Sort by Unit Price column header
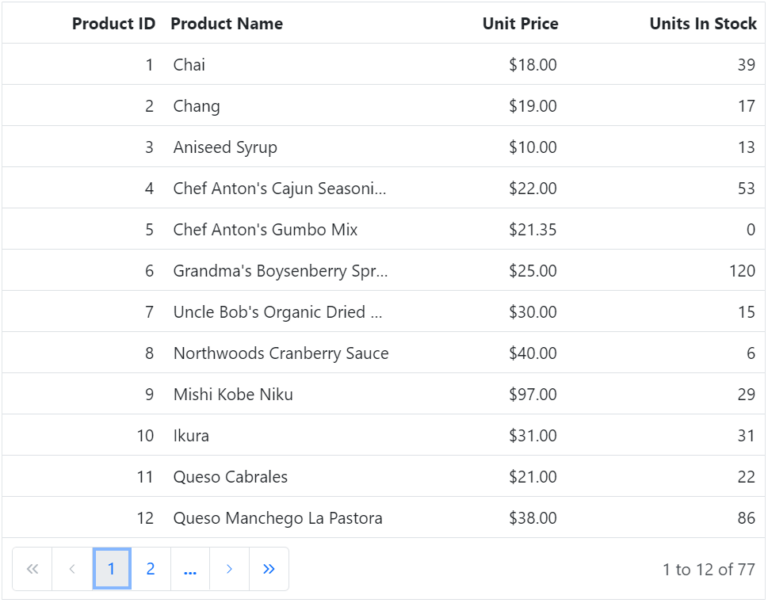The image size is (768, 603). [520, 23]
